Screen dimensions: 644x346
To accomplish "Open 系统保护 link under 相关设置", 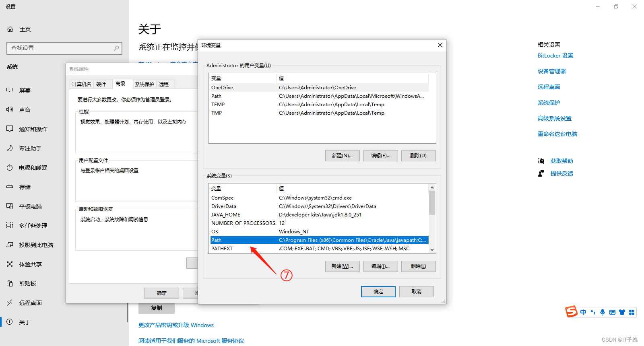I will (549, 103).
